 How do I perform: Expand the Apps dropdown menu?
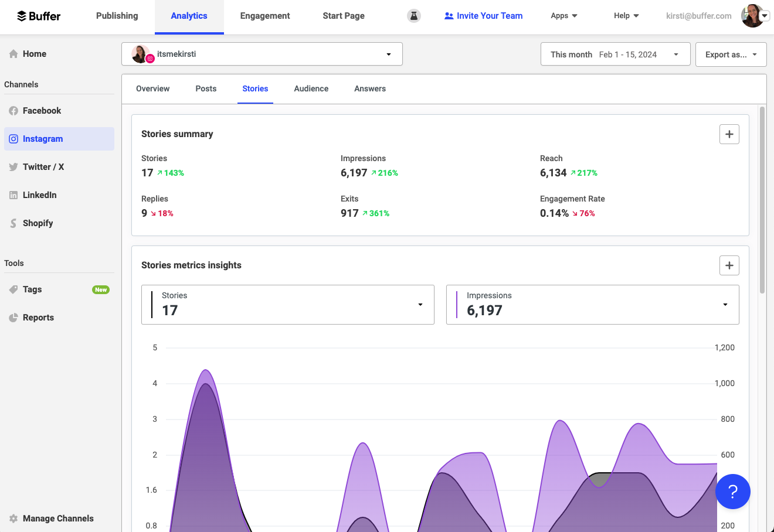tap(563, 16)
